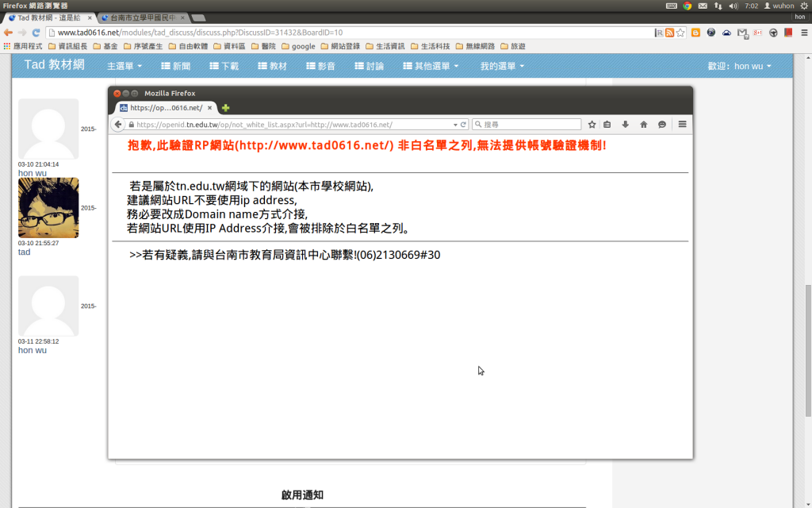This screenshot has width=812, height=508.
Task: Expand 歡迎 hon wu user menu
Action: point(740,66)
